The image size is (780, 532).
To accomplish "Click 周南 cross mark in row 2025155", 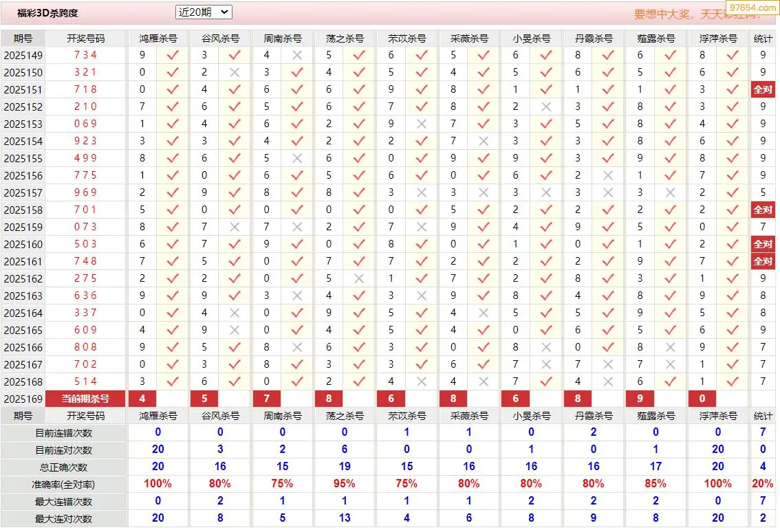I will [x=297, y=159].
